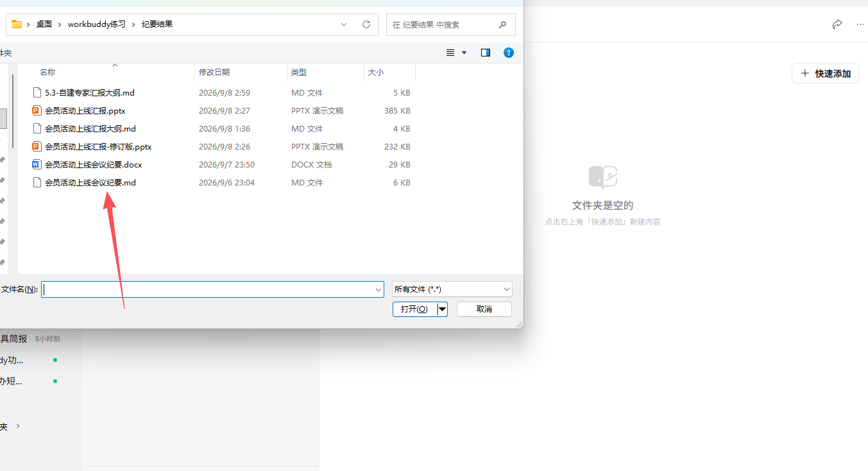The height and width of the screenshot is (471, 868).
Task: Click the empty folder icon in background window
Action: (x=603, y=177)
